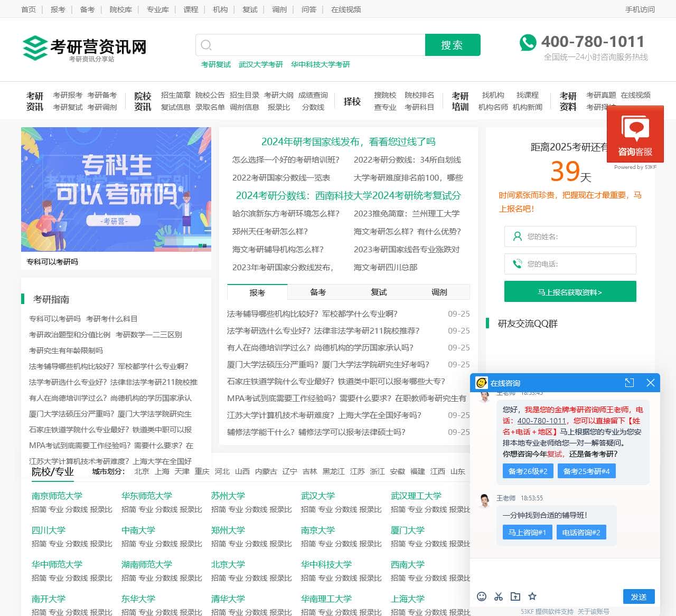The width and height of the screenshot is (676, 616).
Task: Open the 武汉理工大学 school link
Action: click(x=416, y=496)
